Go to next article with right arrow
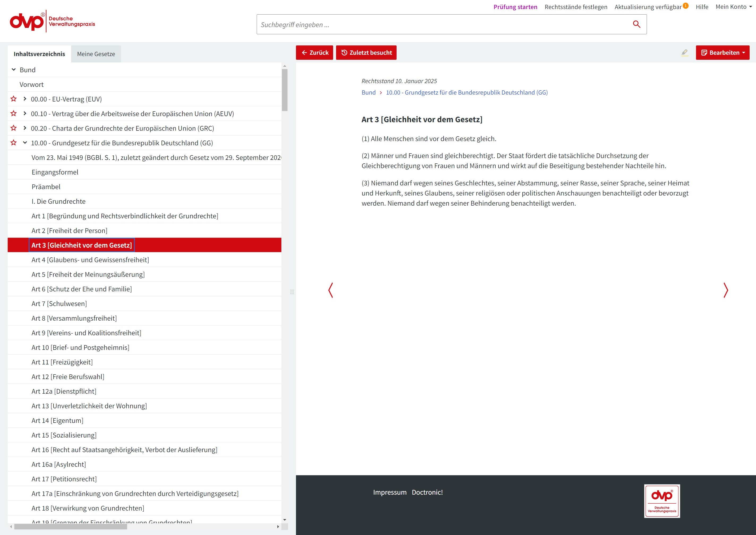 coord(726,290)
